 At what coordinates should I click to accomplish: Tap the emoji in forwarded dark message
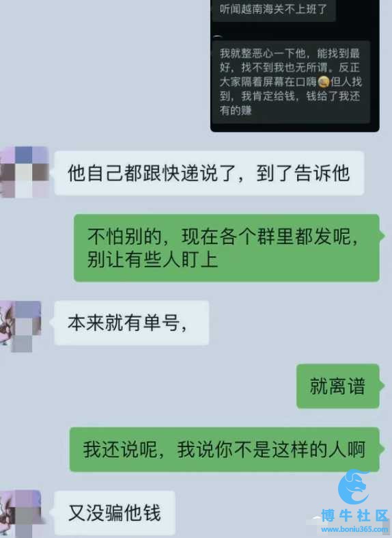(x=324, y=81)
